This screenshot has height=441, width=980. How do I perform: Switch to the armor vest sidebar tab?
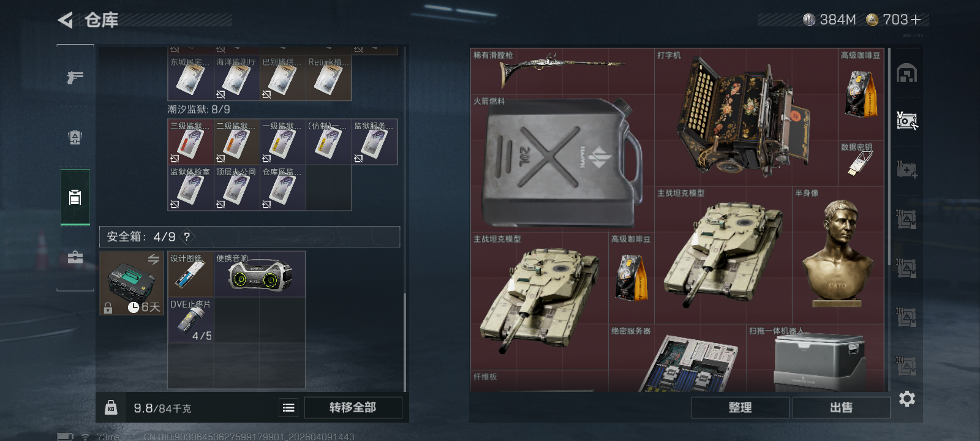coord(75,137)
